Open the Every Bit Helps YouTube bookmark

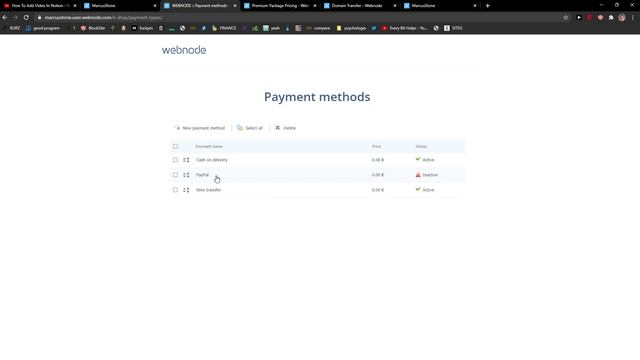(x=405, y=28)
